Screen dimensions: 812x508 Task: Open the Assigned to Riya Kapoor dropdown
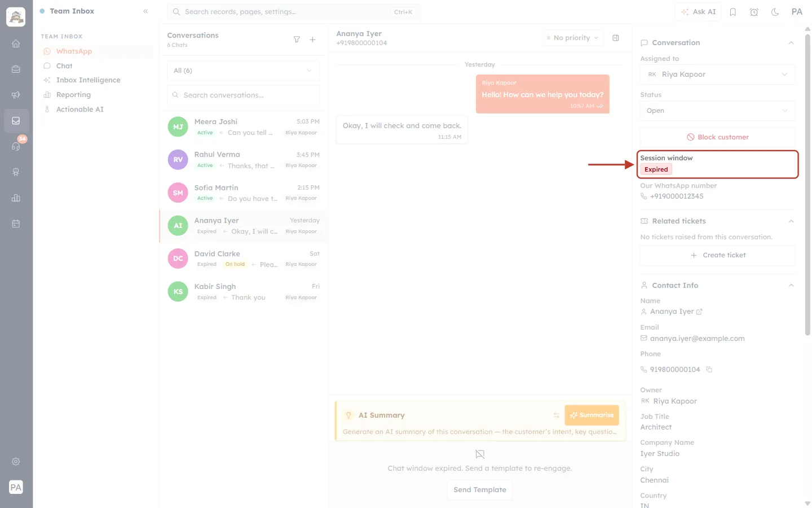(x=717, y=75)
